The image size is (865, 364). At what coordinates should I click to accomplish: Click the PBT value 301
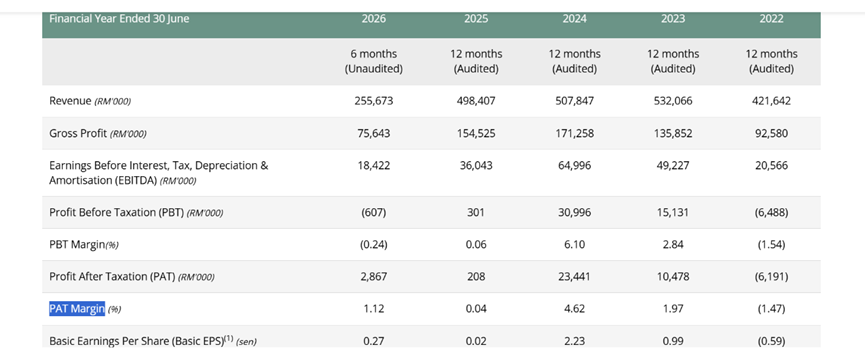pos(476,212)
